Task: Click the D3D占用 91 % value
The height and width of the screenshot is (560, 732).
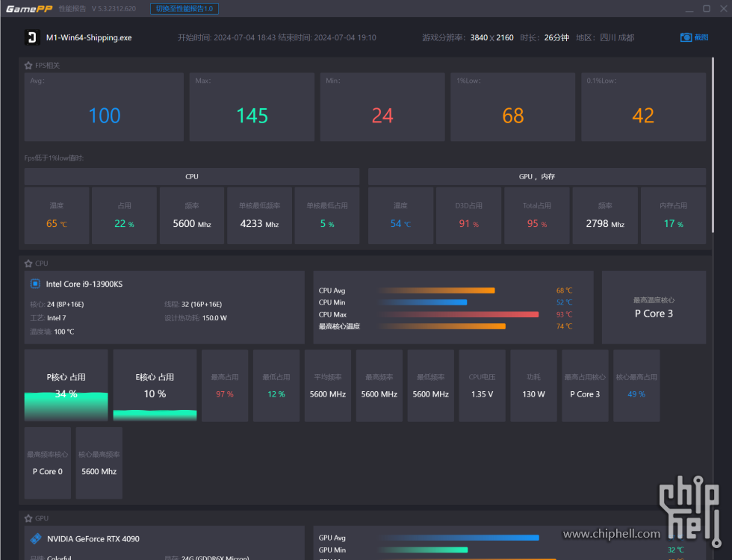Action: tap(469, 224)
